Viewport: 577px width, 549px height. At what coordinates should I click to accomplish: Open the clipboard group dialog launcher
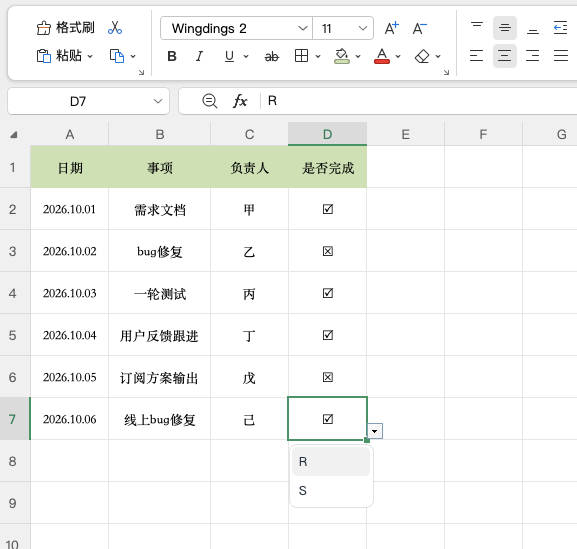[x=141, y=72]
